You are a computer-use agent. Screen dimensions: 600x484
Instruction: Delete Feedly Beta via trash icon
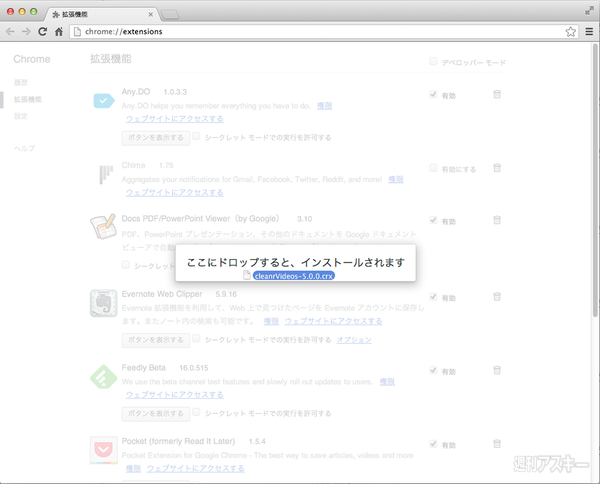(497, 370)
